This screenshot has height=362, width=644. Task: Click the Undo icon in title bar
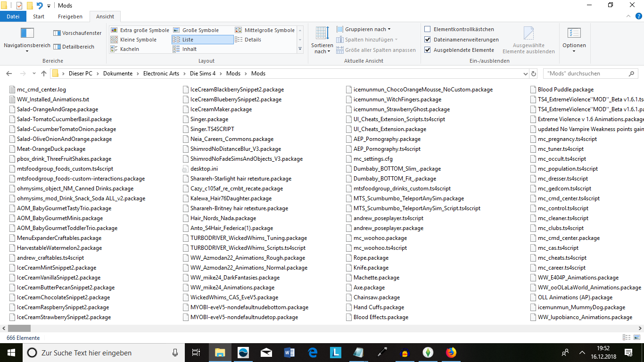click(x=40, y=6)
